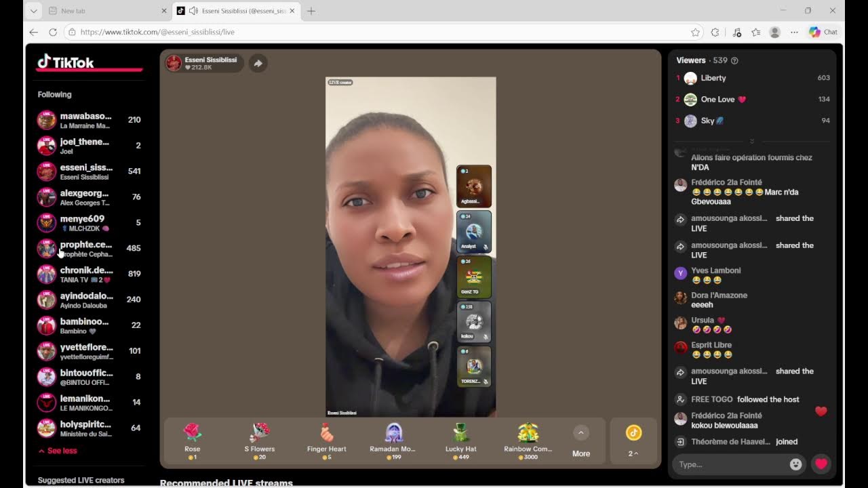Open bambinoo... live avatar
The height and width of the screenshot is (488, 868).
pyautogui.click(x=46, y=325)
